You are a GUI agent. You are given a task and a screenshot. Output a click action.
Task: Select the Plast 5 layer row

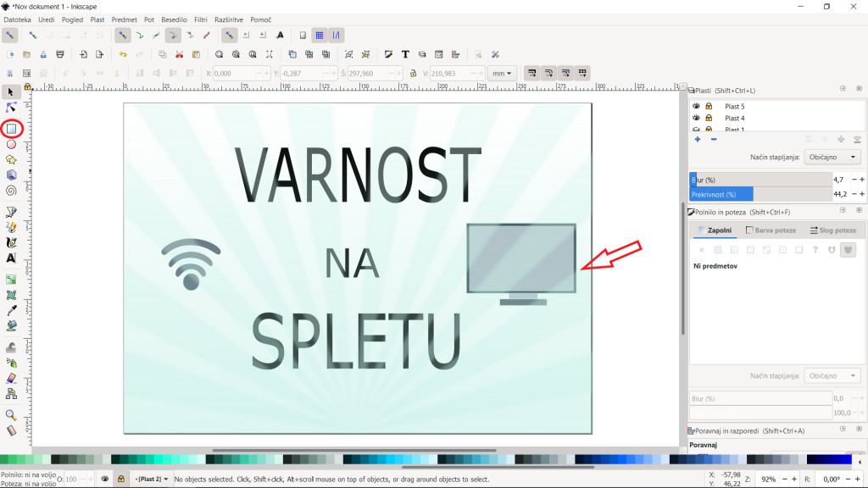pos(776,106)
